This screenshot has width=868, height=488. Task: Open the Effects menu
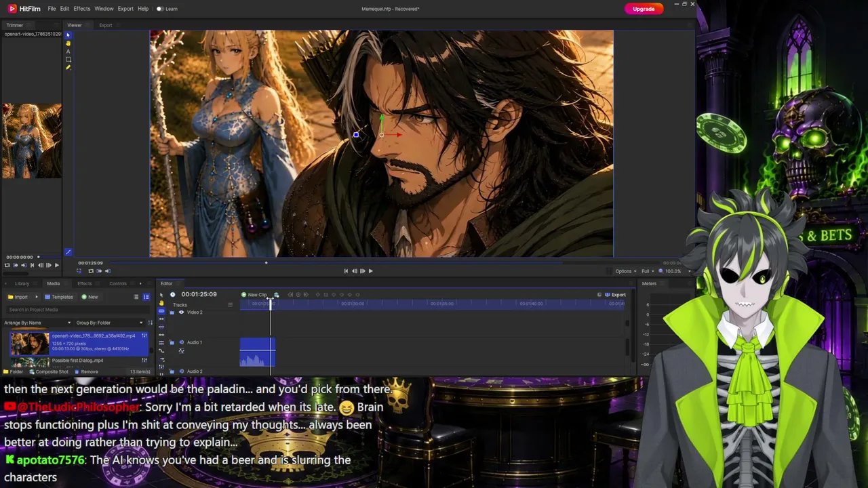(x=82, y=9)
